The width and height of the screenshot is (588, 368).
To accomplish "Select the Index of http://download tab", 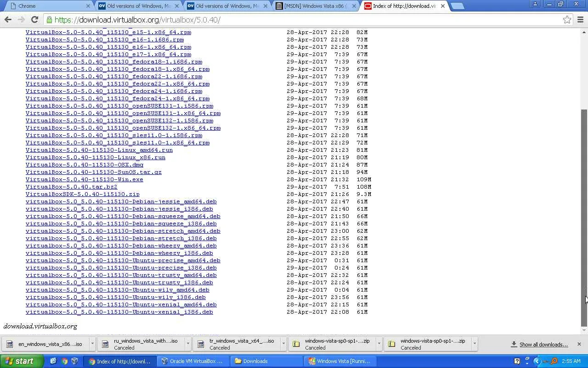I will (x=405, y=6).
